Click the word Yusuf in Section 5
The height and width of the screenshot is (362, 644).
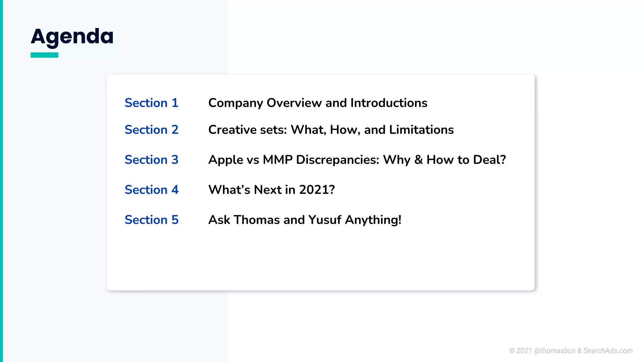(325, 220)
